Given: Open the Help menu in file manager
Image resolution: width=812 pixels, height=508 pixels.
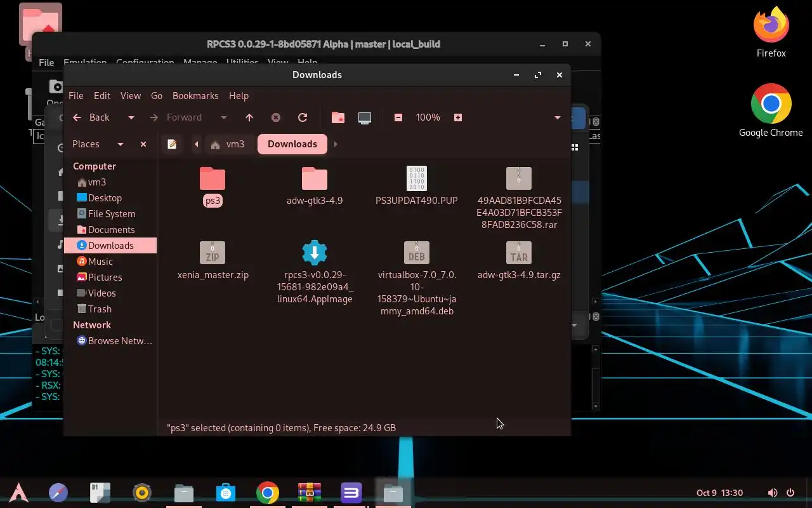Looking at the screenshot, I should pyautogui.click(x=239, y=96).
